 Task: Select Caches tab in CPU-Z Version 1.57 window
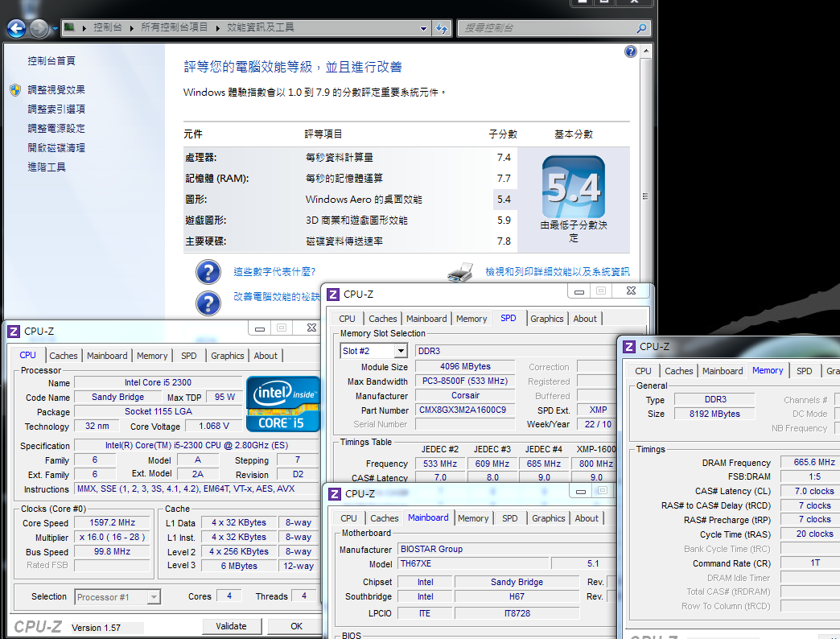[x=64, y=356]
